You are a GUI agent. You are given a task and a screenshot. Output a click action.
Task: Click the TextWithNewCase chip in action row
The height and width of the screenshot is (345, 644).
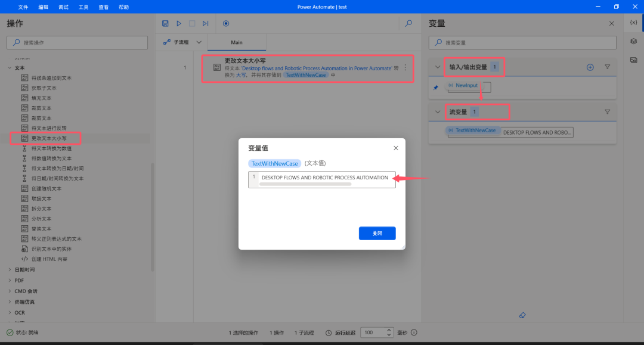[306, 75]
